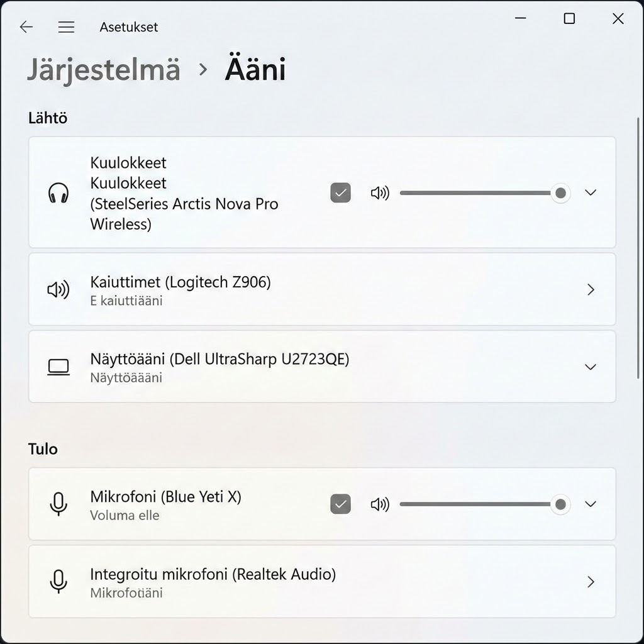The image size is (644, 644).
Task: Open the navigation hamburger menu
Action: click(66, 26)
